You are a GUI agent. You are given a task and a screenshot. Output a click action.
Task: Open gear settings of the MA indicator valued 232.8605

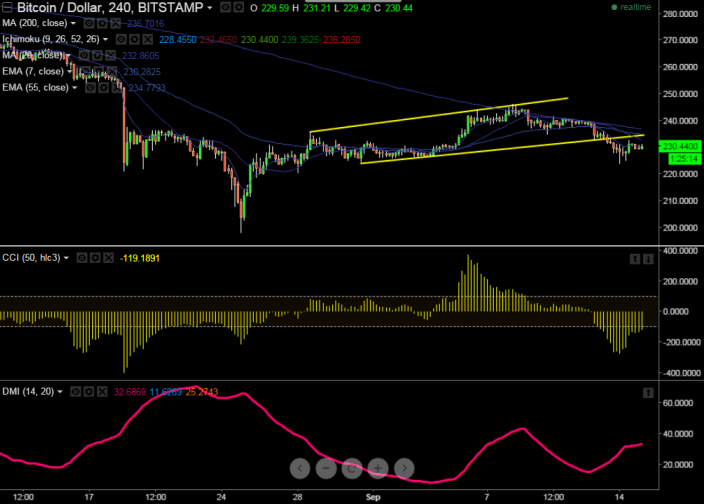(97, 56)
